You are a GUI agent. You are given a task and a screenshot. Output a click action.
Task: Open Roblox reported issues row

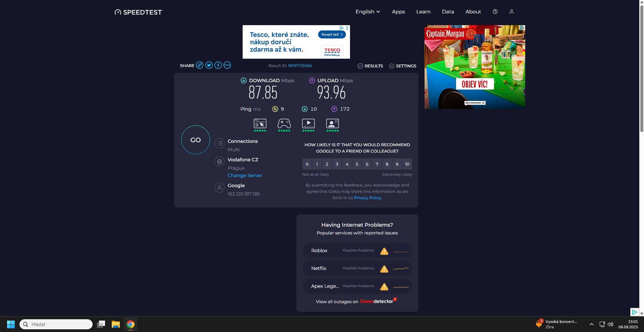point(357,251)
